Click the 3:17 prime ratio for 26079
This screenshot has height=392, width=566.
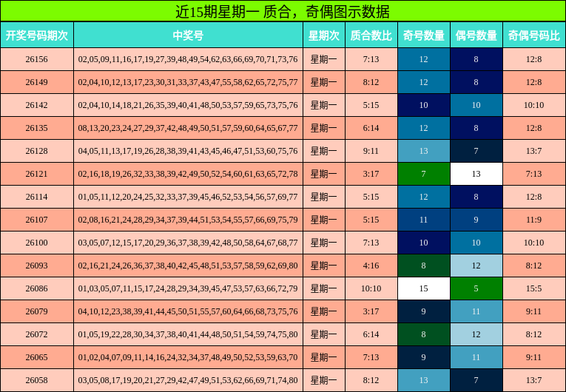[x=371, y=311]
